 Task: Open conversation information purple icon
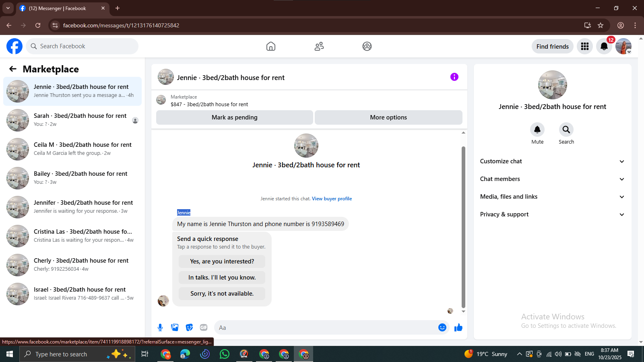454,77
